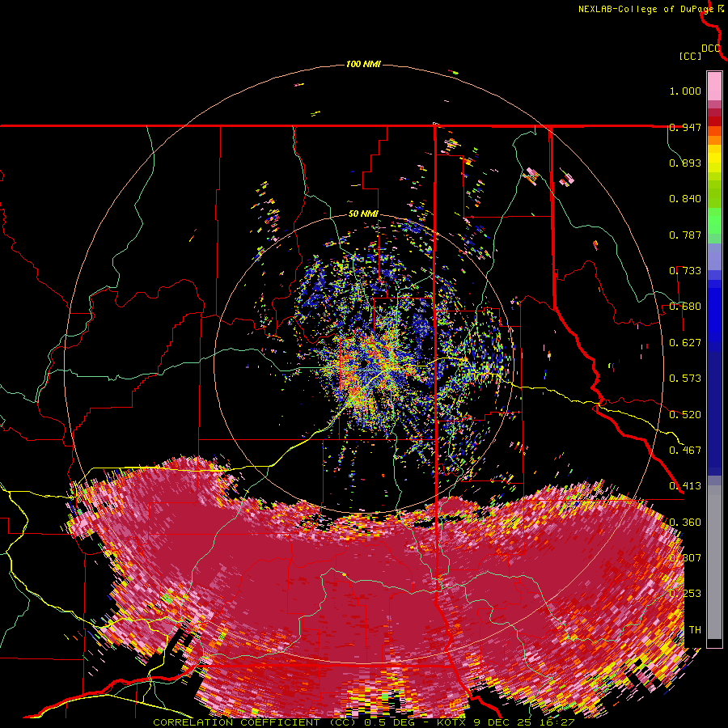Click the 0.413 scale value
The width and height of the screenshot is (728, 728).
[685, 486]
